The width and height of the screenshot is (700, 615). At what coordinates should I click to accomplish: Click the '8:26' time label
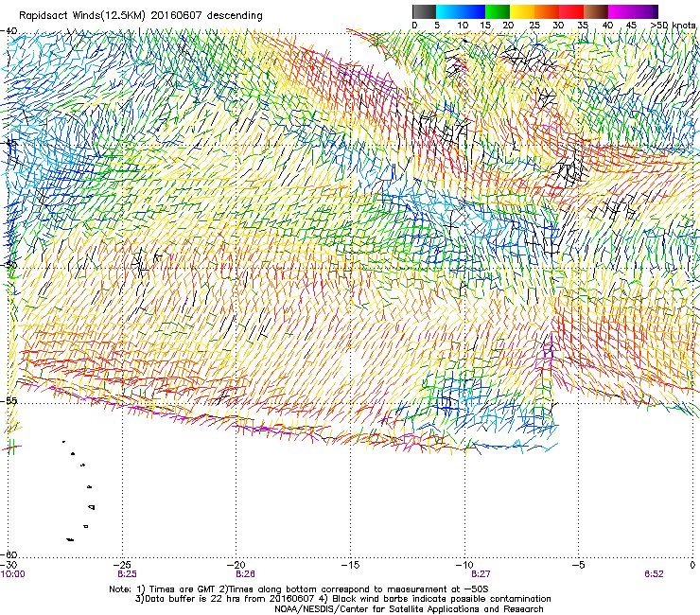pyautogui.click(x=245, y=574)
